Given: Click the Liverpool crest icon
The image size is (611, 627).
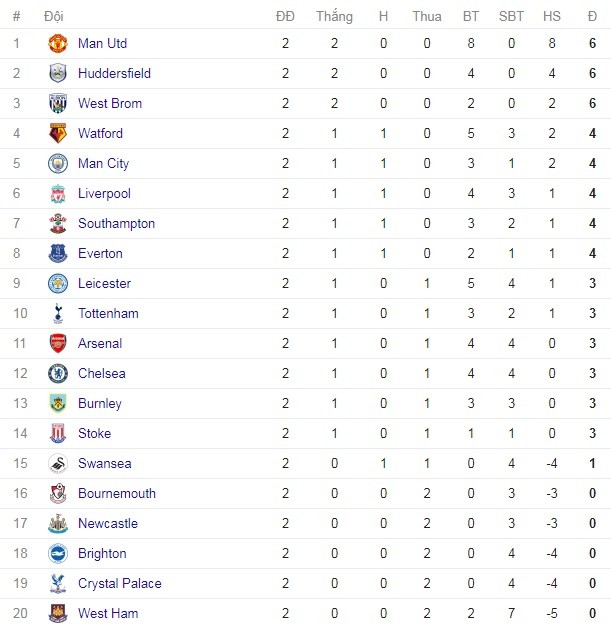Looking at the screenshot, I should (58, 193).
